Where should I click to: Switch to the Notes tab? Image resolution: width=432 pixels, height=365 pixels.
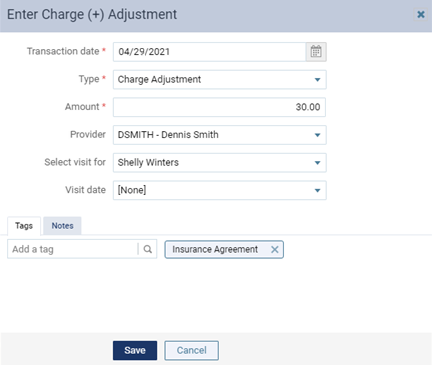pyautogui.click(x=62, y=226)
